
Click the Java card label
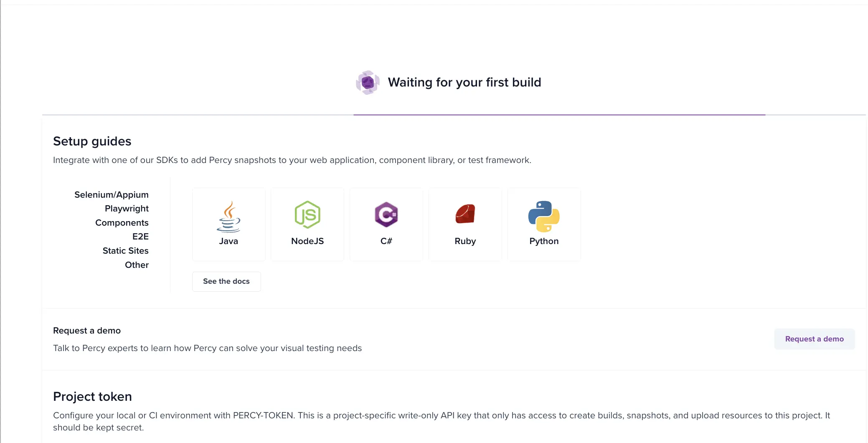228,241
